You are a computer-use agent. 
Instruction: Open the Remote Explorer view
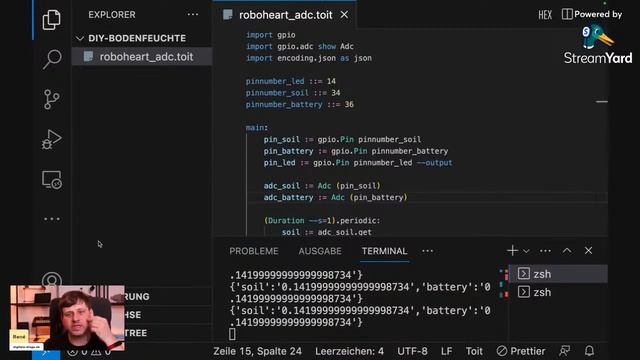[51, 180]
